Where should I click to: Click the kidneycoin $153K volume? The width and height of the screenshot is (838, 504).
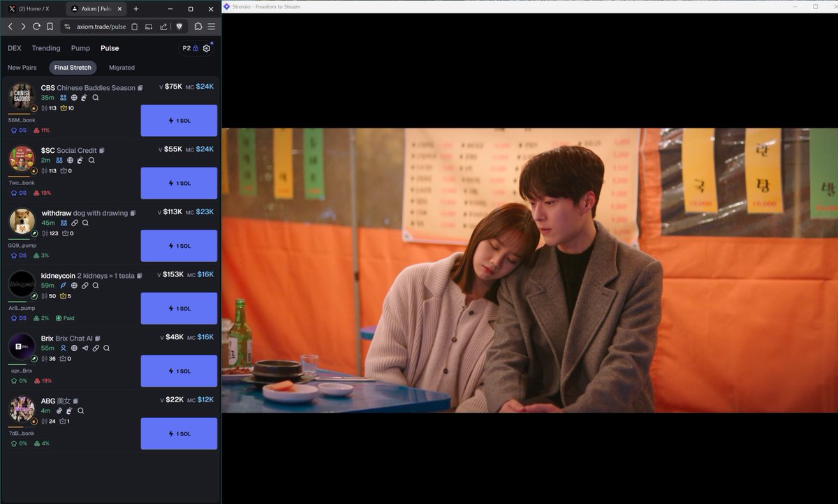coord(173,274)
